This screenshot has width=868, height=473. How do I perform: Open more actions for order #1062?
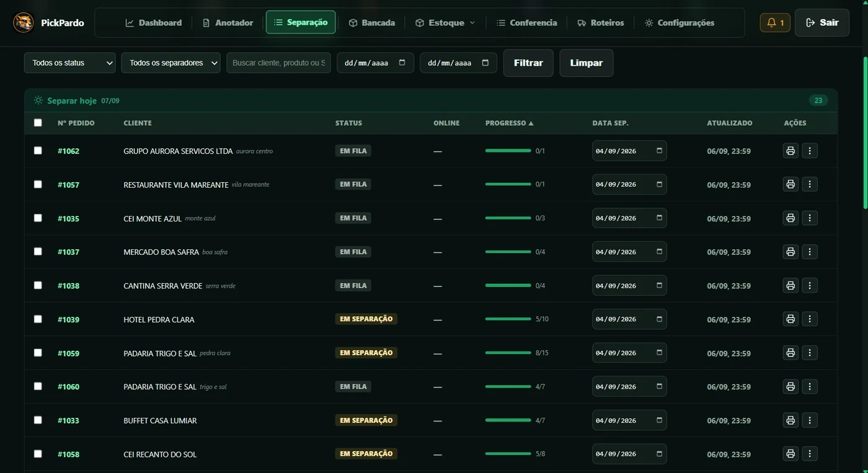pyautogui.click(x=810, y=151)
